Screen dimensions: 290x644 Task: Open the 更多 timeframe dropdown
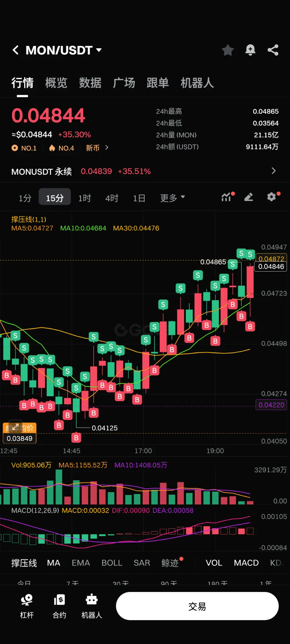(x=173, y=198)
